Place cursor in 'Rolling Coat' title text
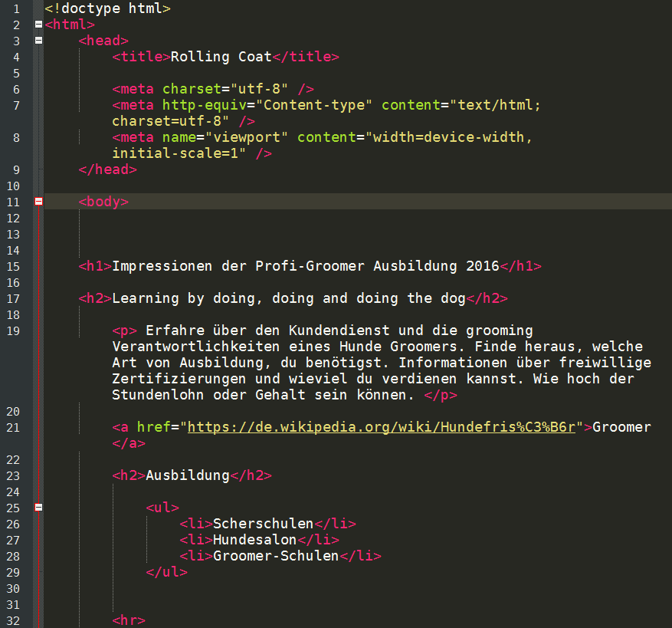672x628 pixels. (221, 57)
